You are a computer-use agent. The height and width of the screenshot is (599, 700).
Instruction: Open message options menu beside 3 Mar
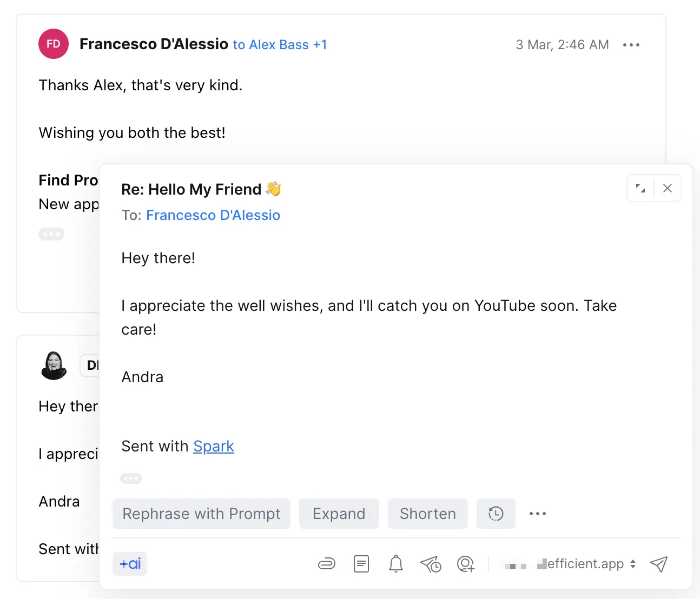[x=631, y=45]
